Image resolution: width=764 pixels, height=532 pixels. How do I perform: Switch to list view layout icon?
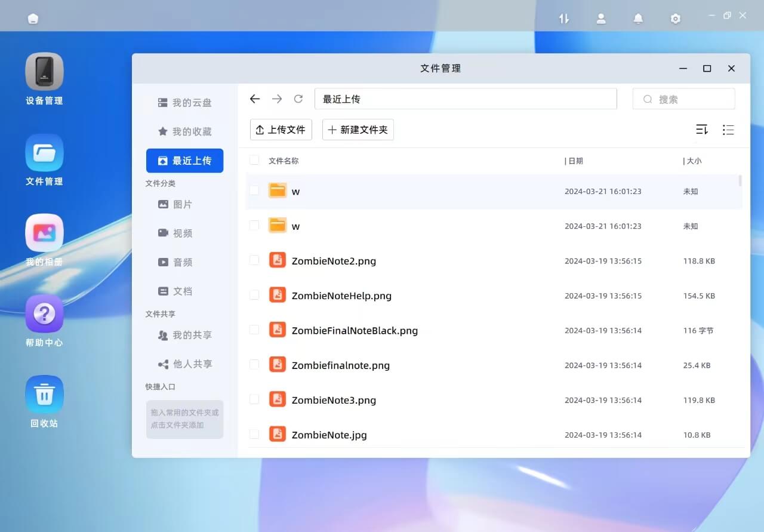(728, 130)
